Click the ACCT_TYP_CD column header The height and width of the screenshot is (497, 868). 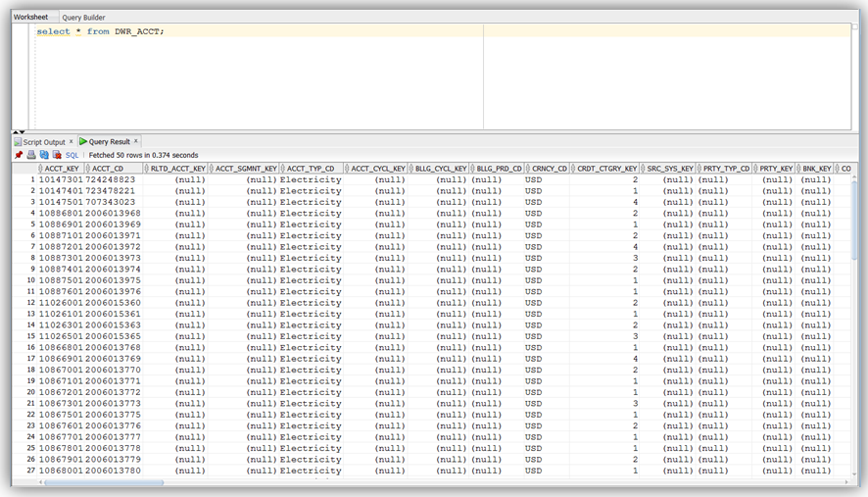(x=311, y=169)
